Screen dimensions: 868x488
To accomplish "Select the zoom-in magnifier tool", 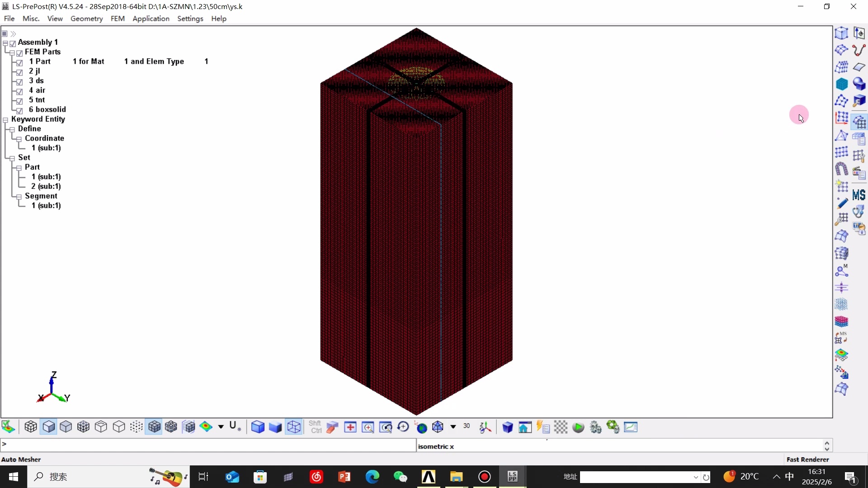I will (368, 427).
